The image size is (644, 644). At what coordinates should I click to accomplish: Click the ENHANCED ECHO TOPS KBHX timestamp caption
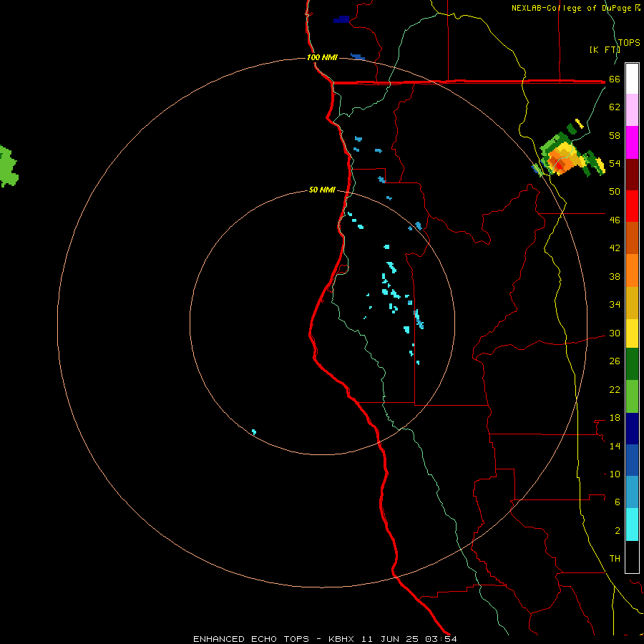[325, 639]
